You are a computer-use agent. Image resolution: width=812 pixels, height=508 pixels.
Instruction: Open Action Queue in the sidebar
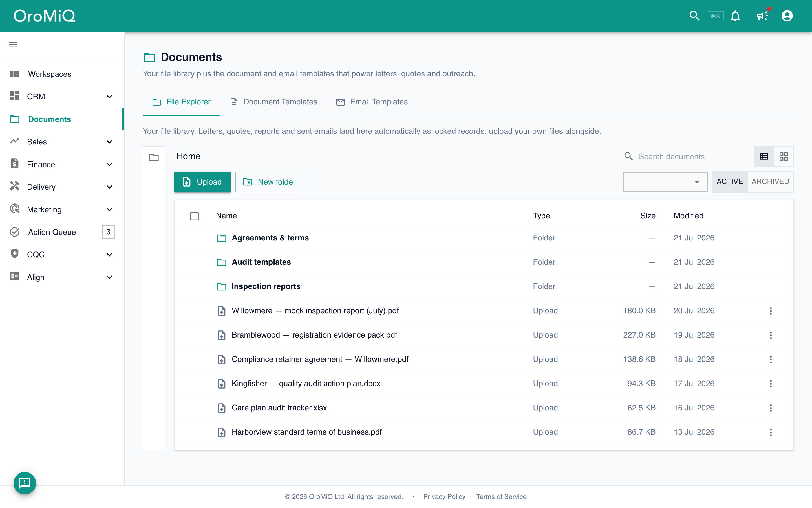[x=62, y=232]
